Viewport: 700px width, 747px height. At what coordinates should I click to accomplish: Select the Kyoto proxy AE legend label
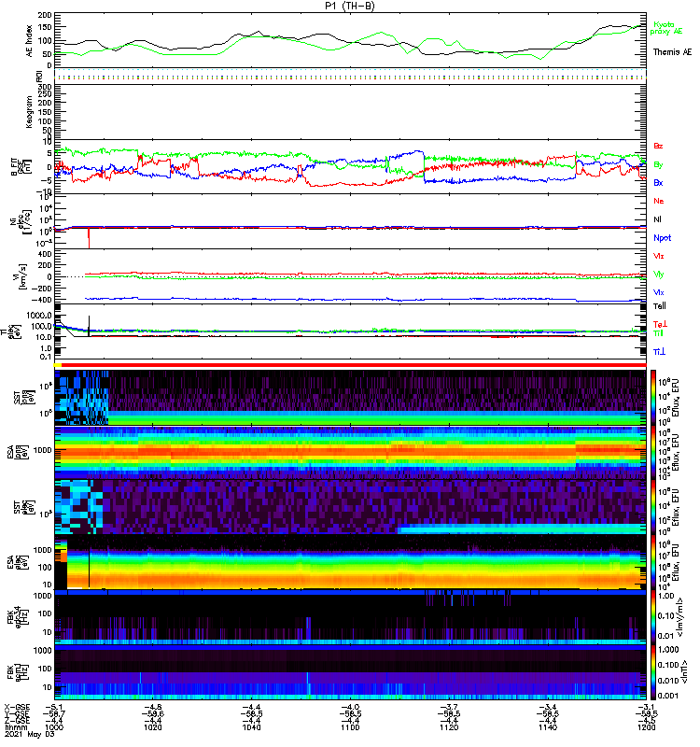(666, 28)
